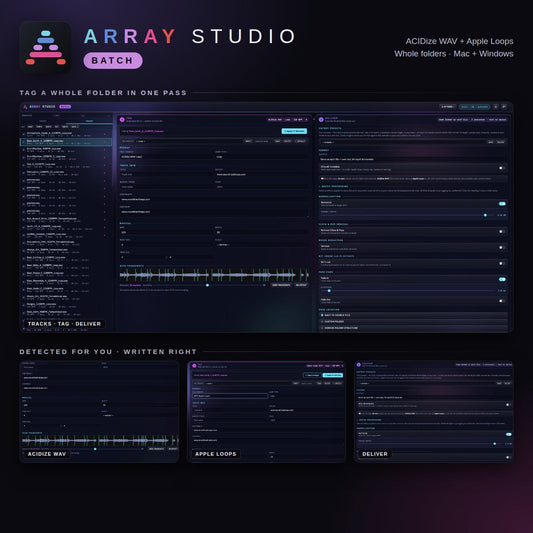The image size is (533, 533).
Task: Enable the Bit Crush toggle in Deliver panel
Action: click(502, 263)
